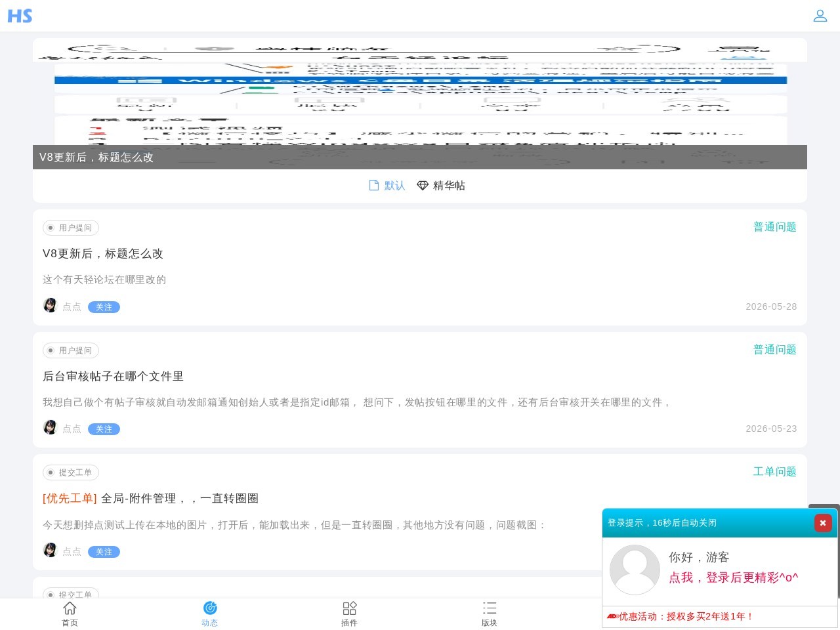Click the excerpt starting 我想自己做个有帖子审核

357,402
